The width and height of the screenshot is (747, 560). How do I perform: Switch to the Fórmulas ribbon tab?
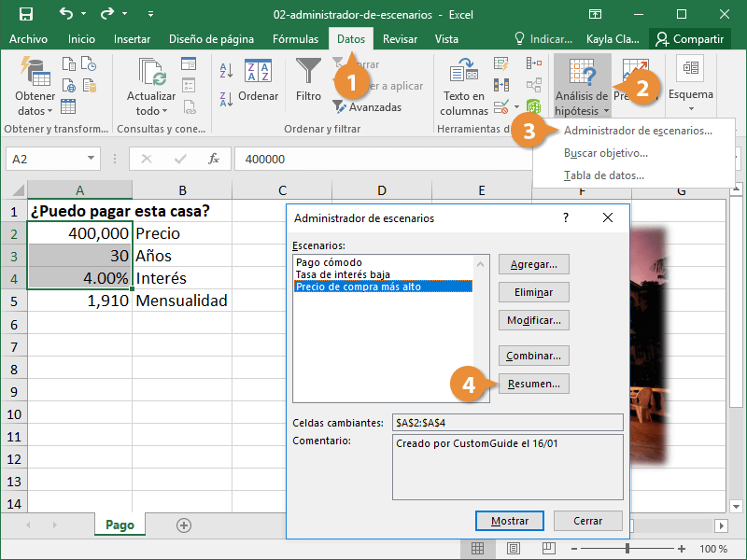click(295, 39)
